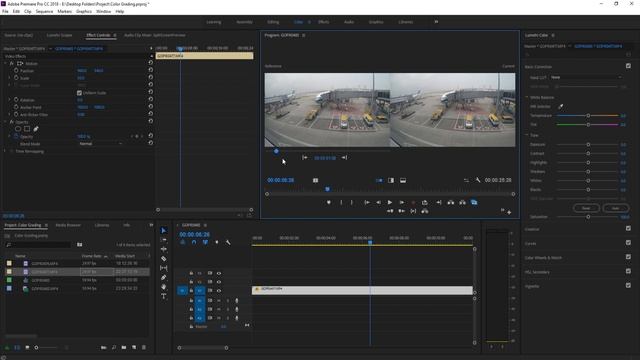Screen dimensions: 640x360
Task: Toggle V3 track output eye
Action: [x=219, y=273]
